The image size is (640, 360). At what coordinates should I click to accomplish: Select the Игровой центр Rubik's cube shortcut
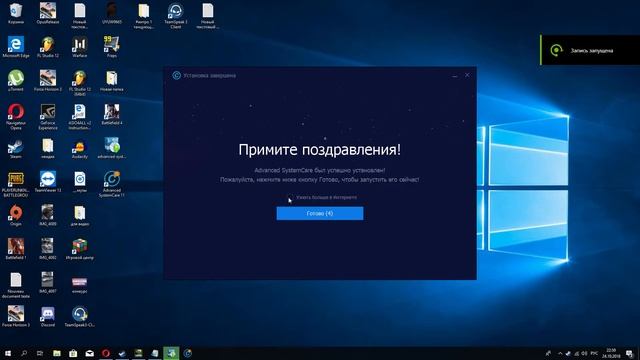(x=80, y=249)
